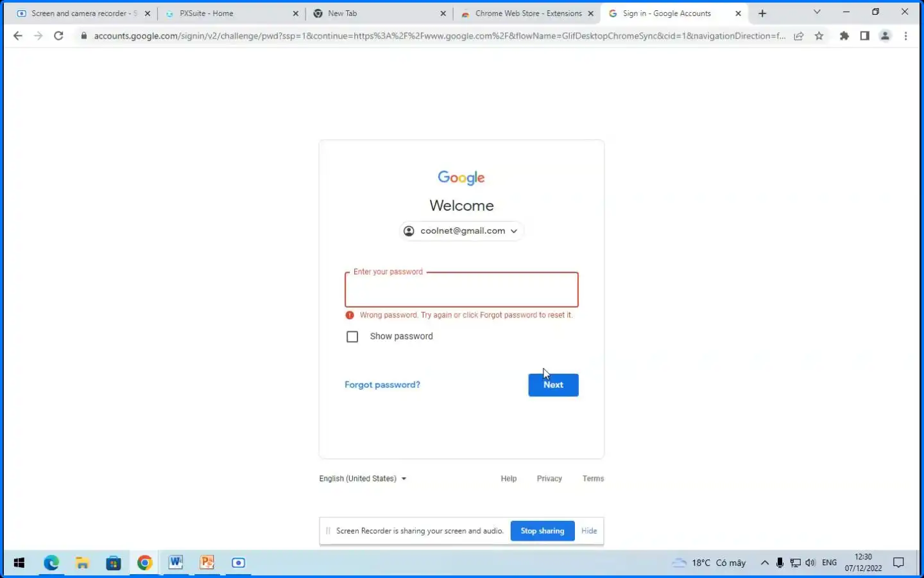Reload the current page
This screenshot has width=924, height=578.
(x=58, y=36)
